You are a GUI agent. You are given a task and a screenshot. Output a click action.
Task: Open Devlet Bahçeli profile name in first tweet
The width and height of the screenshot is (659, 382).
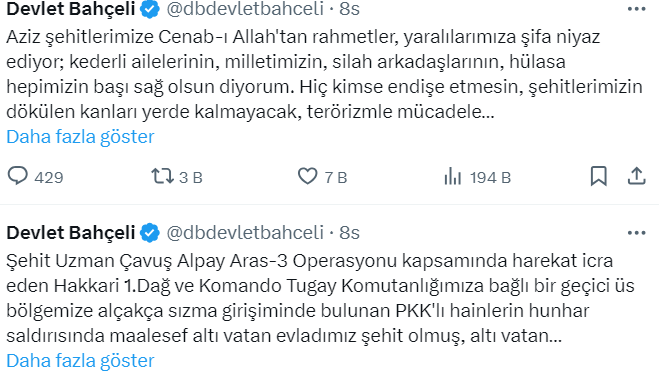71,9
